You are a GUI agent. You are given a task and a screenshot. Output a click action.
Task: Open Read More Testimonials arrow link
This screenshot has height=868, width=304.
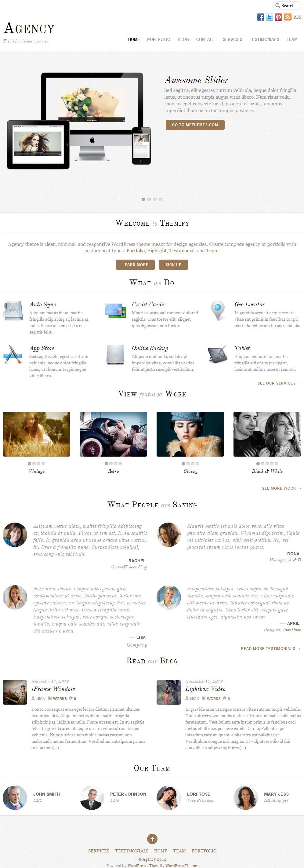[271, 649]
